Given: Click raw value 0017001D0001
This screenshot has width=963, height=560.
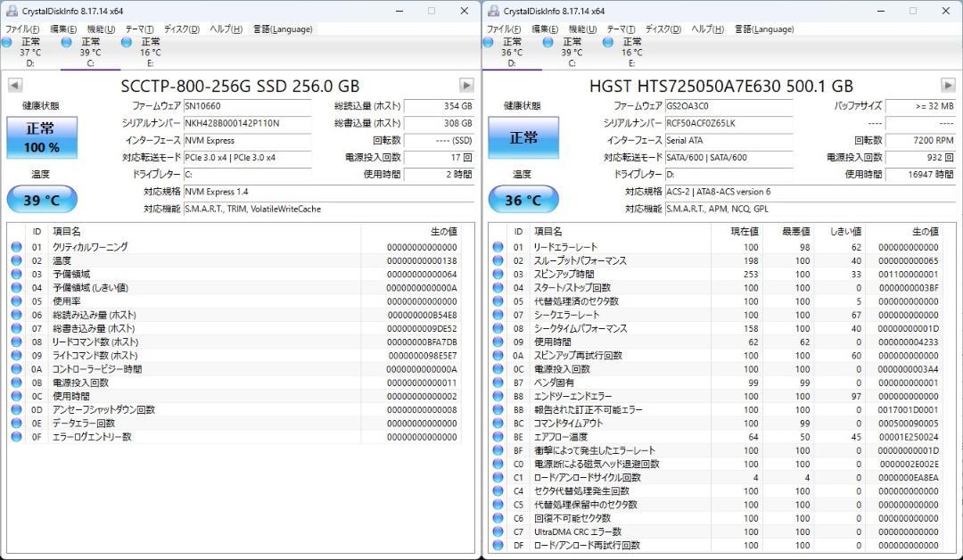Looking at the screenshot, I should [908, 409].
